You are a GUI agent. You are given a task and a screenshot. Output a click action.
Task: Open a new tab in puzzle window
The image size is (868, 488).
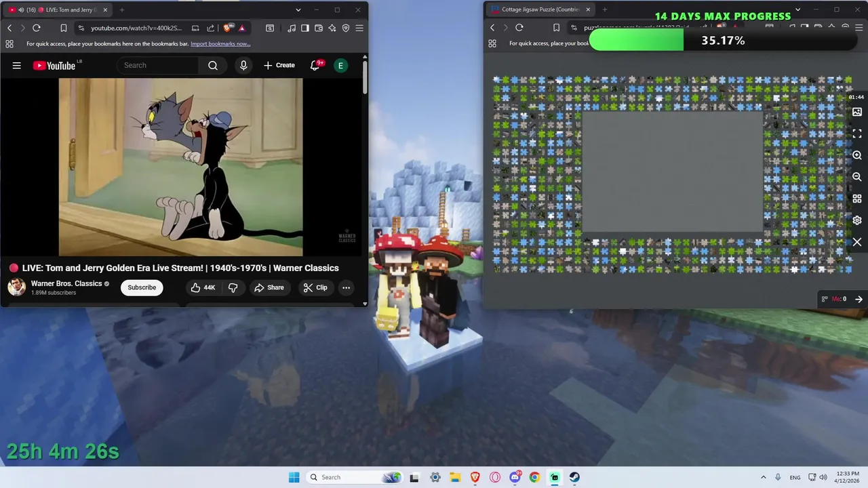(x=605, y=9)
